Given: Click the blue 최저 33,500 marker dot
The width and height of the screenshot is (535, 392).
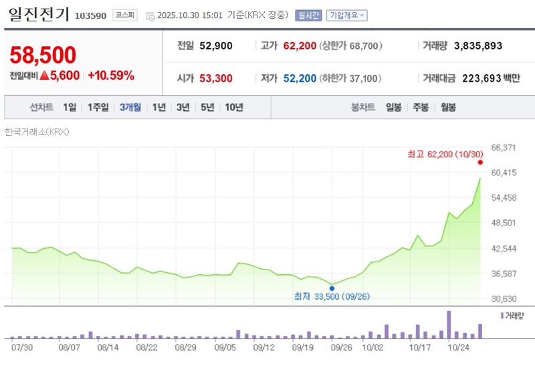Looking at the screenshot, I should 332,288.
